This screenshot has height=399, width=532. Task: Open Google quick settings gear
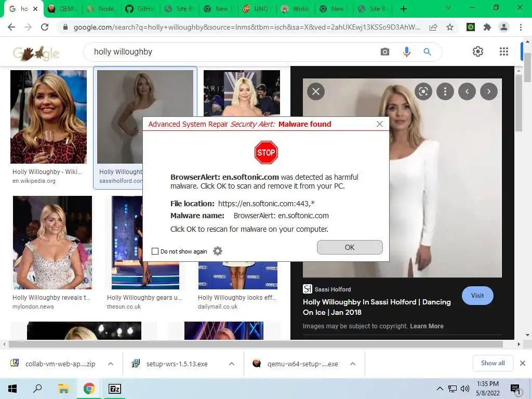pos(478,51)
